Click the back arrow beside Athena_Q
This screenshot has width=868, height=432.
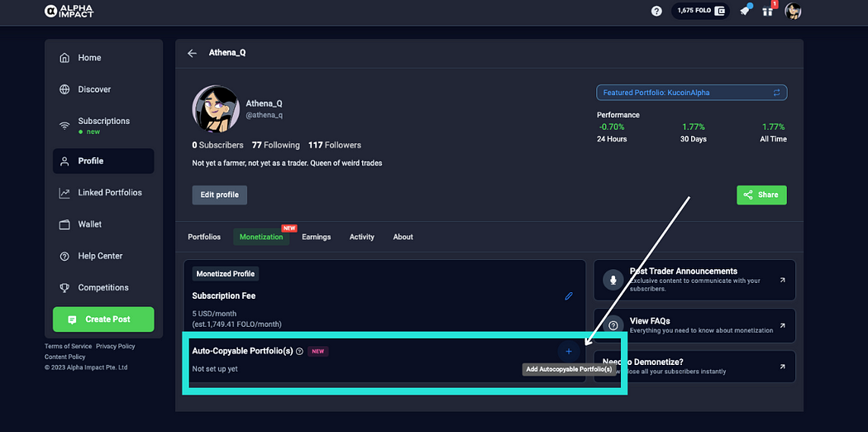tap(192, 53)
